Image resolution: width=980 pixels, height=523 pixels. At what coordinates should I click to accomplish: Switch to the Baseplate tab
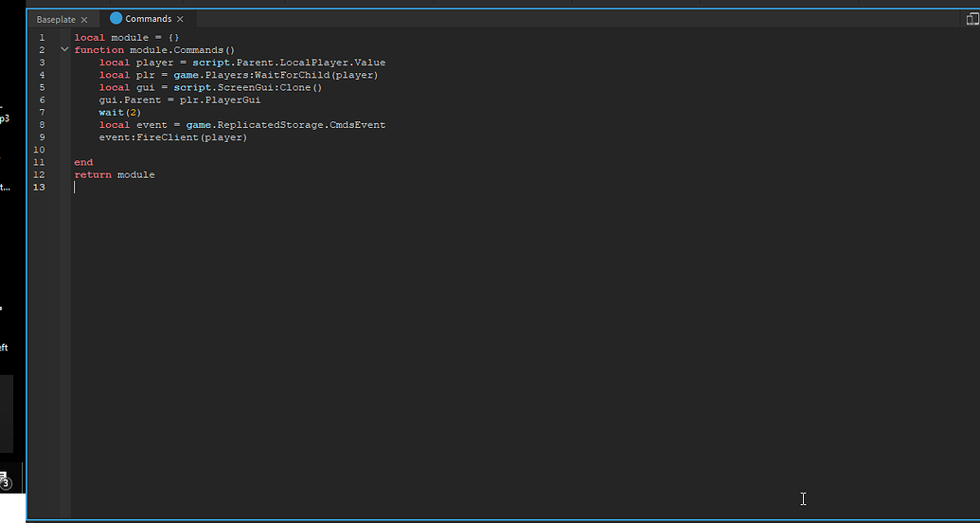(x=56, y=19)
